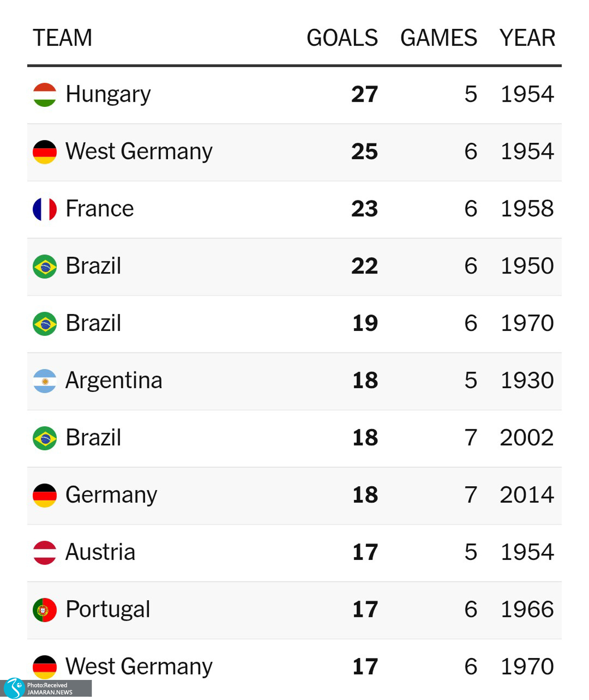Click Germany flag in 2014 row
Screen dimensions: 589x700
(x=45, y=495)
